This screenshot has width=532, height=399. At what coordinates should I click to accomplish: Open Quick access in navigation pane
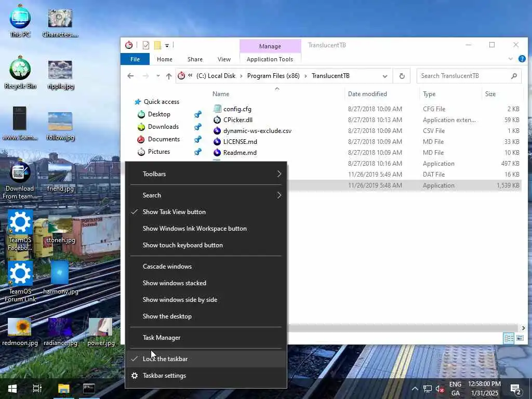(x=161, y=102)
